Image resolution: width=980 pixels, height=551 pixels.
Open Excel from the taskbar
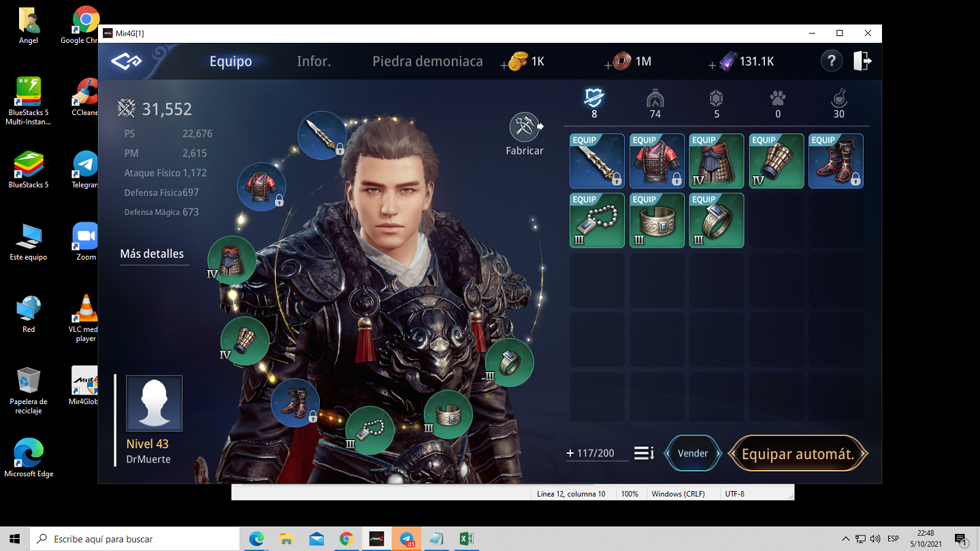[466, 539]
